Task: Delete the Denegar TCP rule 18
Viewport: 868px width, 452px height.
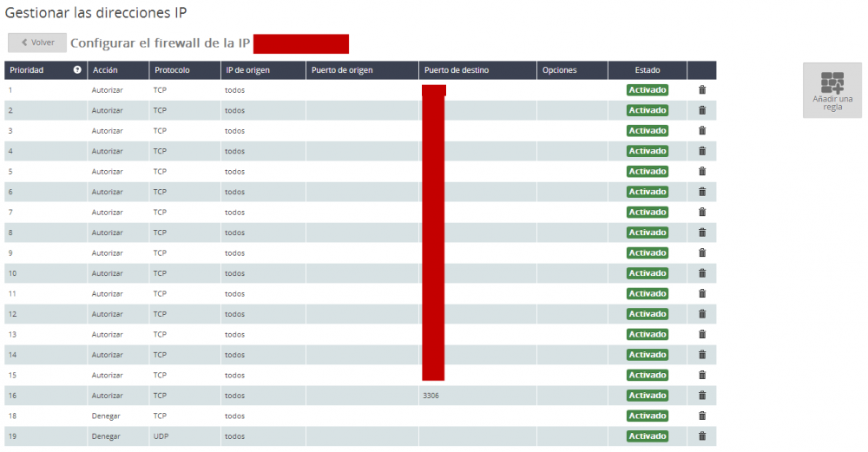Action: 702,416
